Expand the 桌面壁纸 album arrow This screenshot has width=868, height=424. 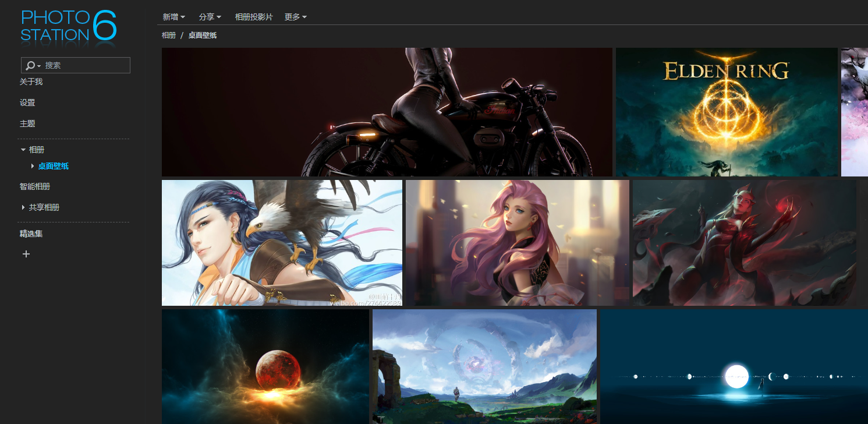pyautogui.click(x=33, y=167)
